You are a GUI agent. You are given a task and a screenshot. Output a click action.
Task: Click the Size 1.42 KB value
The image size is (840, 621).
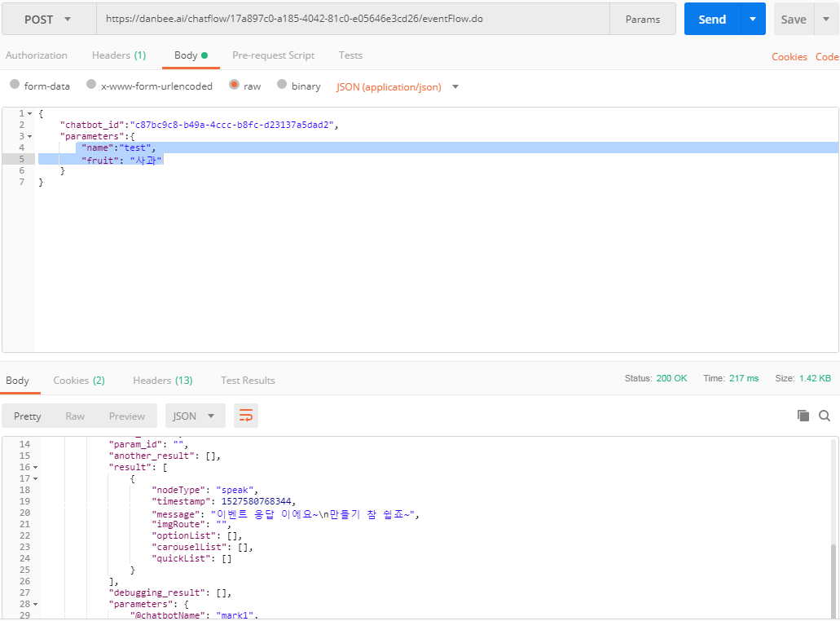[x=815, y=378]
